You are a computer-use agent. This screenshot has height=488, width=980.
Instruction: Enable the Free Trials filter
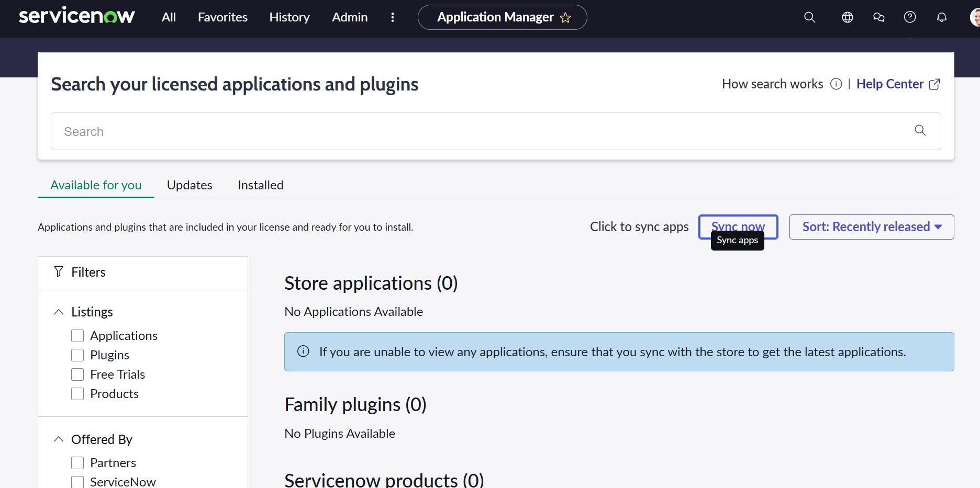click(77, 374)
